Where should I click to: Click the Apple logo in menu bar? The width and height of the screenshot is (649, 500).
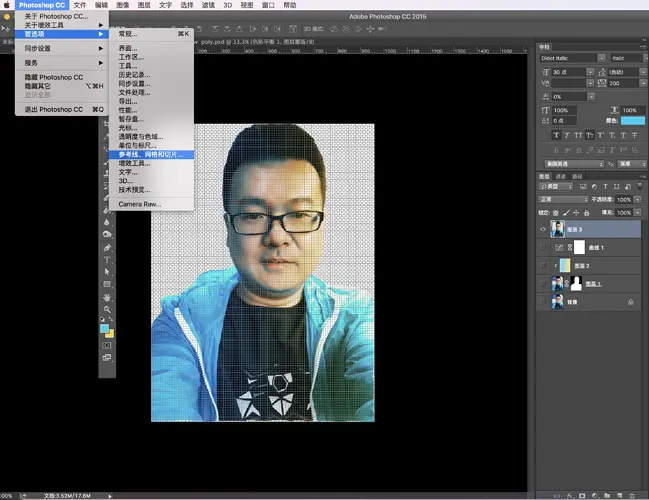pyautogui.click(x=7, y=5)
